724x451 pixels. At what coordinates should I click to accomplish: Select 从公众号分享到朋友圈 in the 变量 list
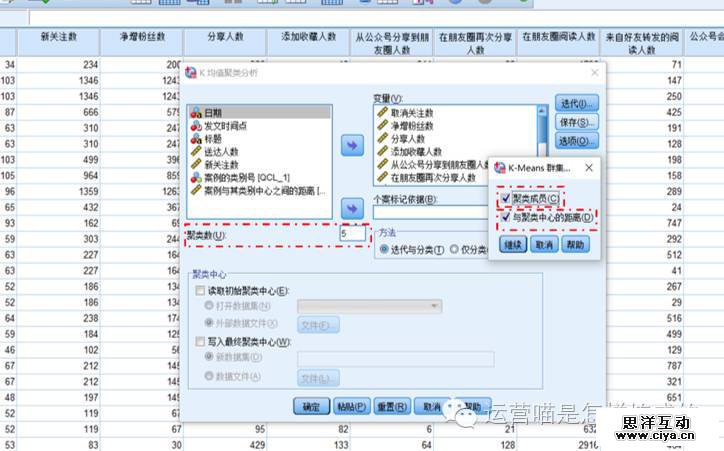pyautogui.click(x=433, y=164)
